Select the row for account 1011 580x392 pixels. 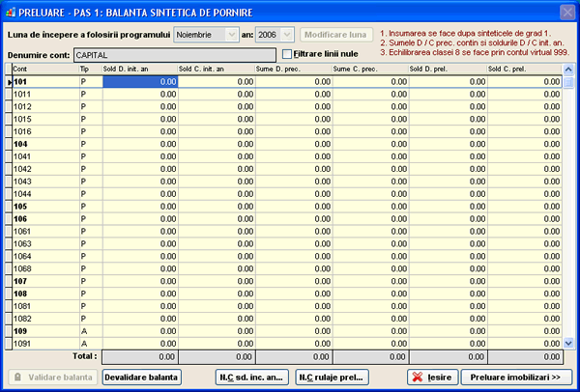click(x=43, y=95)
